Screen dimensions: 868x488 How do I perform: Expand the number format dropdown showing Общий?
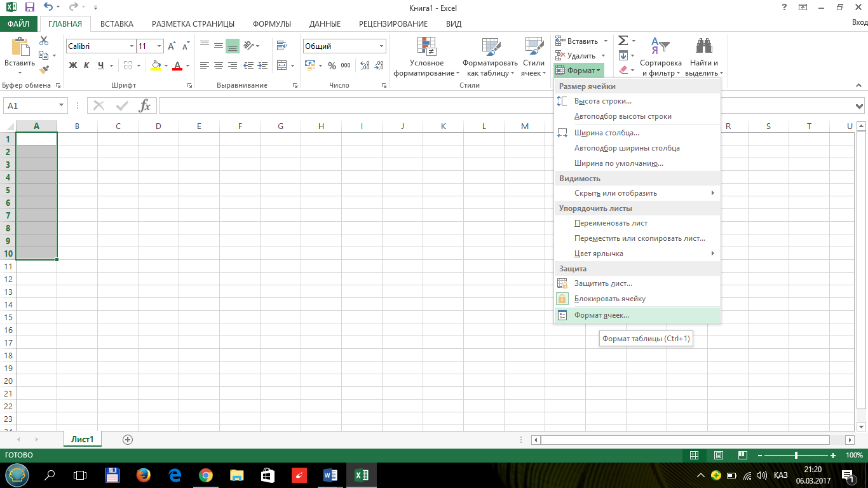pos(382,46)
